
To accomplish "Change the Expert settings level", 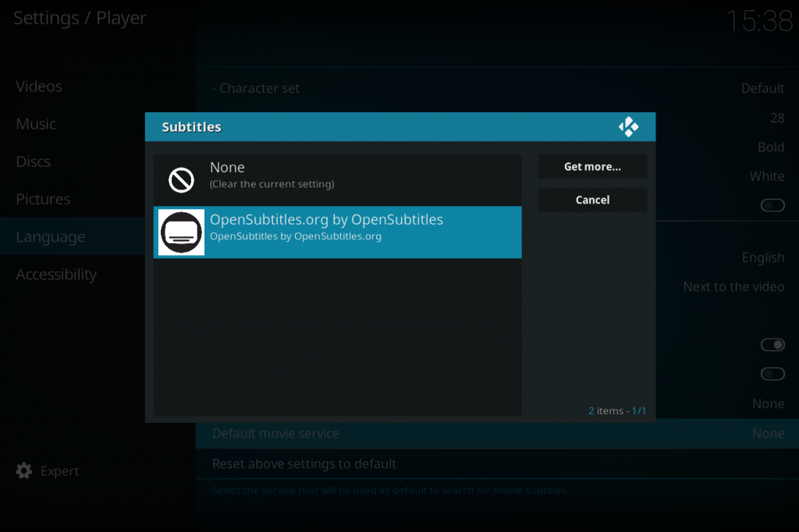I will [x=48, y=471].
